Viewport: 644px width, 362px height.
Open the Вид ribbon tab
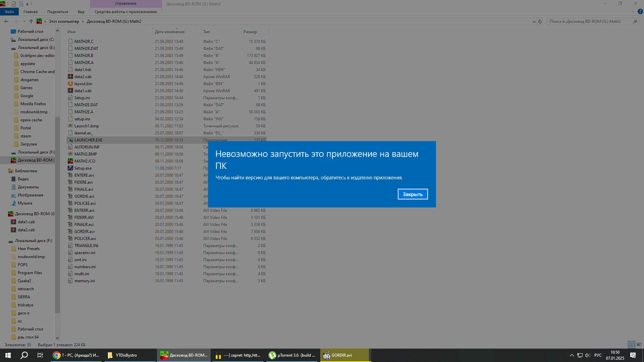[81, 12]
